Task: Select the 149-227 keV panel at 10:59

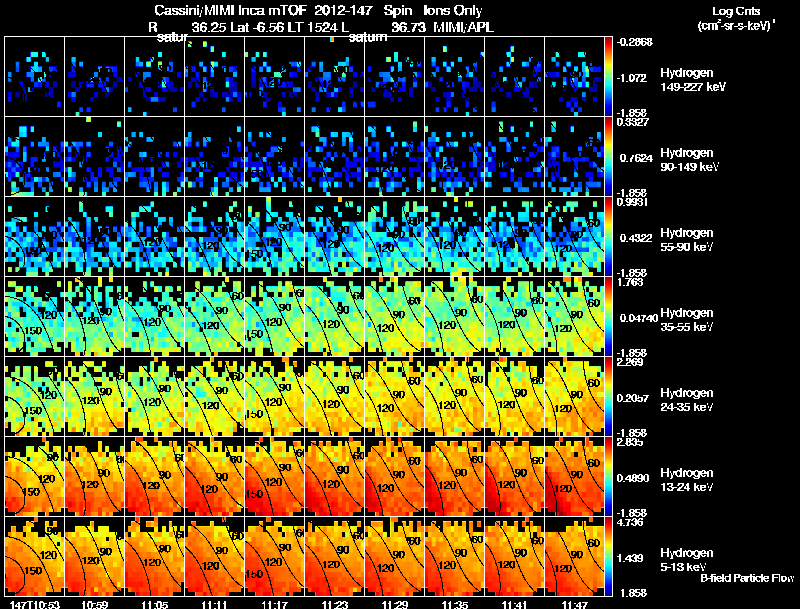Action: click(94, 77)
